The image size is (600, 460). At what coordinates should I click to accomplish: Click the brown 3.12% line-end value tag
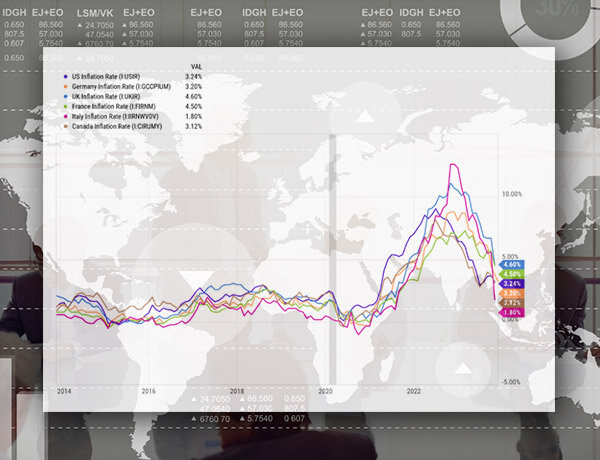coord(512,303)
